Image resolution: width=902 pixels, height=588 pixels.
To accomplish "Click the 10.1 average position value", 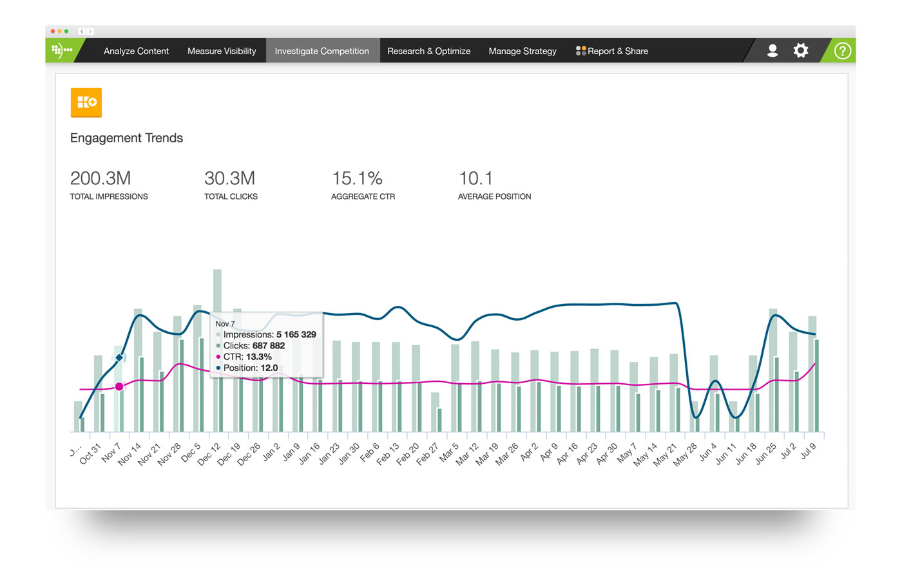I will (x=475, y=178).
